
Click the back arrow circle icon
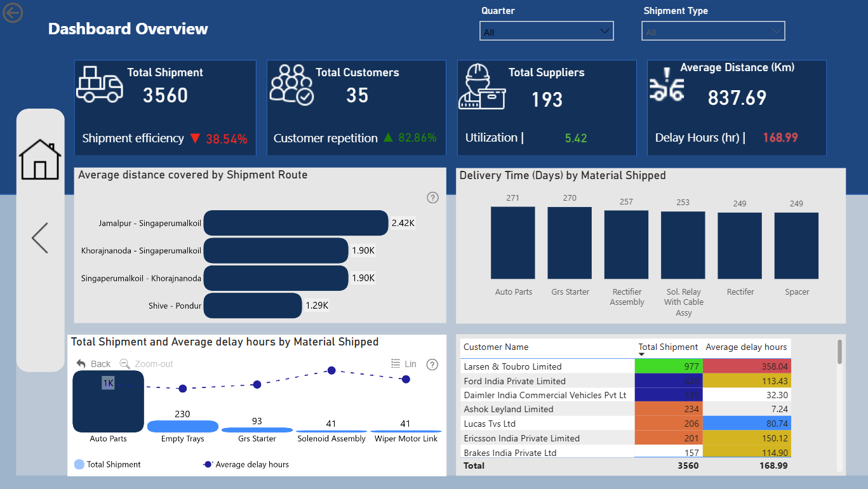click(x=13, y=13)
